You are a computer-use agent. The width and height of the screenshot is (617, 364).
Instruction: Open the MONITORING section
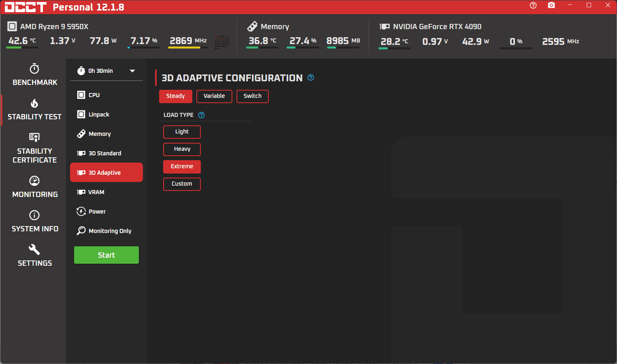34,187
